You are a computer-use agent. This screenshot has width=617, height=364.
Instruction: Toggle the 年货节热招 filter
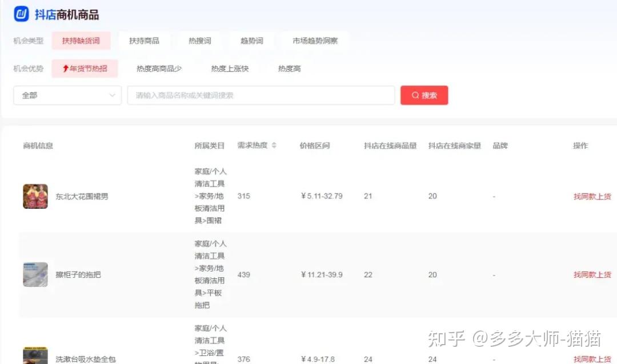click(x=85, y=68)
